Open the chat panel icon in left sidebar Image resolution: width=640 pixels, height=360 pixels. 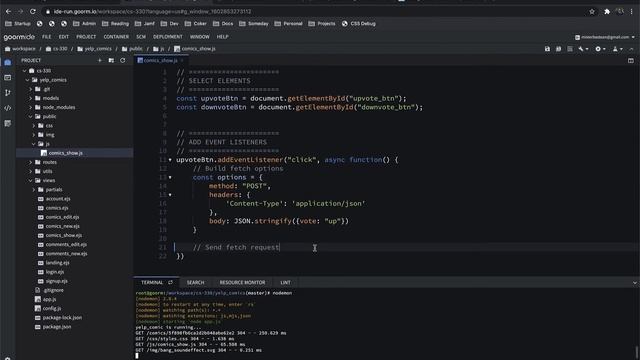tap(8, 78)
